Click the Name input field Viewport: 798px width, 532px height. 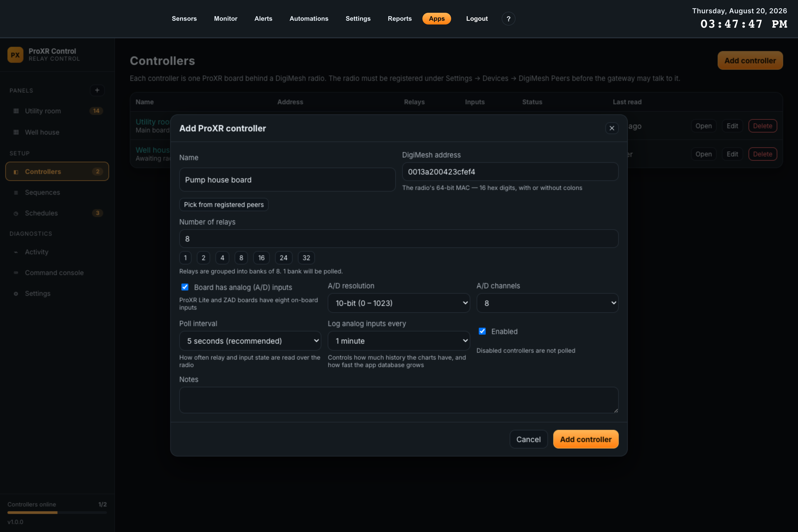click(x=287, y=180)
